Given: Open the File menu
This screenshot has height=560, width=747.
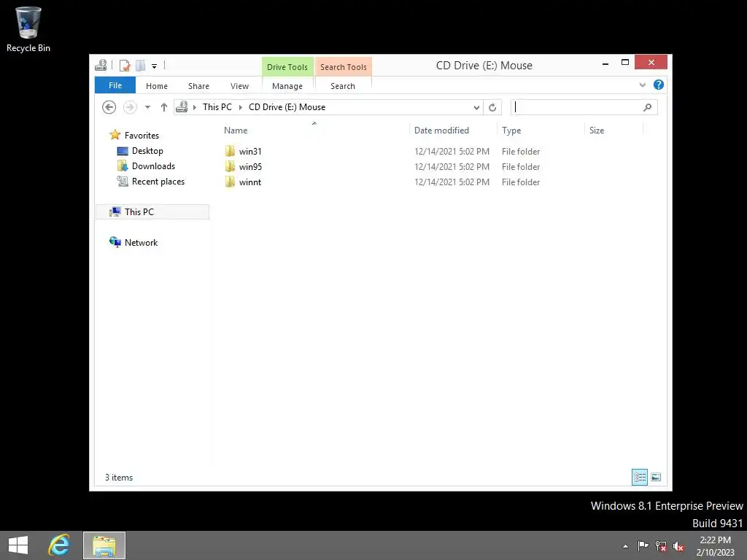Looking at the screenshot, I should tap(115, 85).
